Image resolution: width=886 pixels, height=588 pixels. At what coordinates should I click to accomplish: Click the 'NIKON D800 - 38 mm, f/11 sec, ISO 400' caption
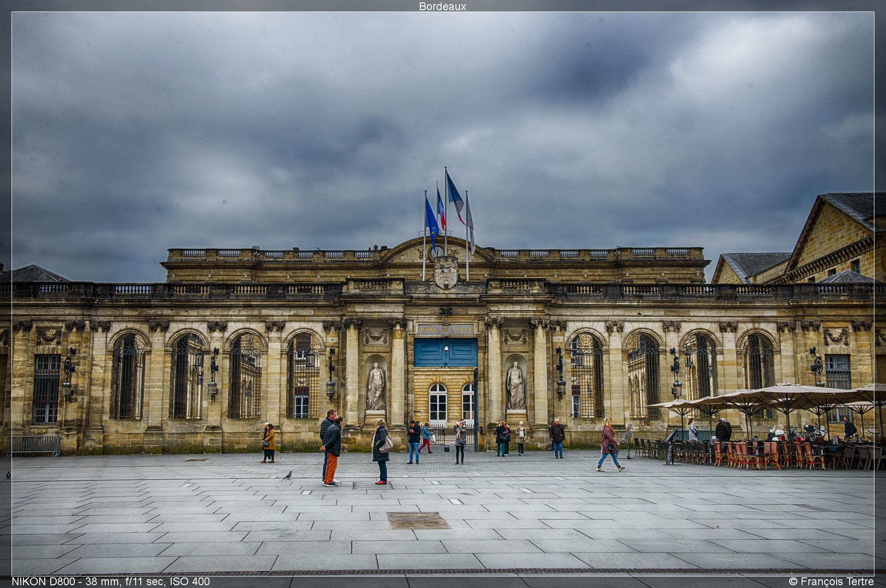point(111,582)
